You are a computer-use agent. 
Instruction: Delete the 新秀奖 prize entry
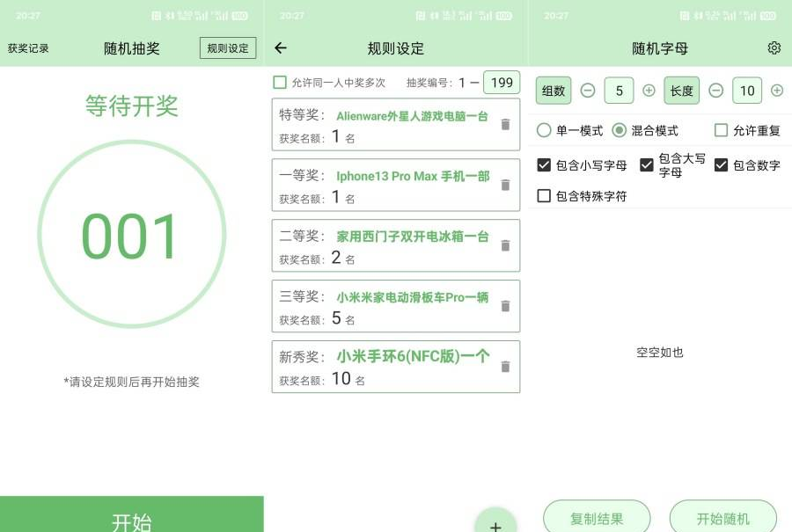(x=505, y=367)
